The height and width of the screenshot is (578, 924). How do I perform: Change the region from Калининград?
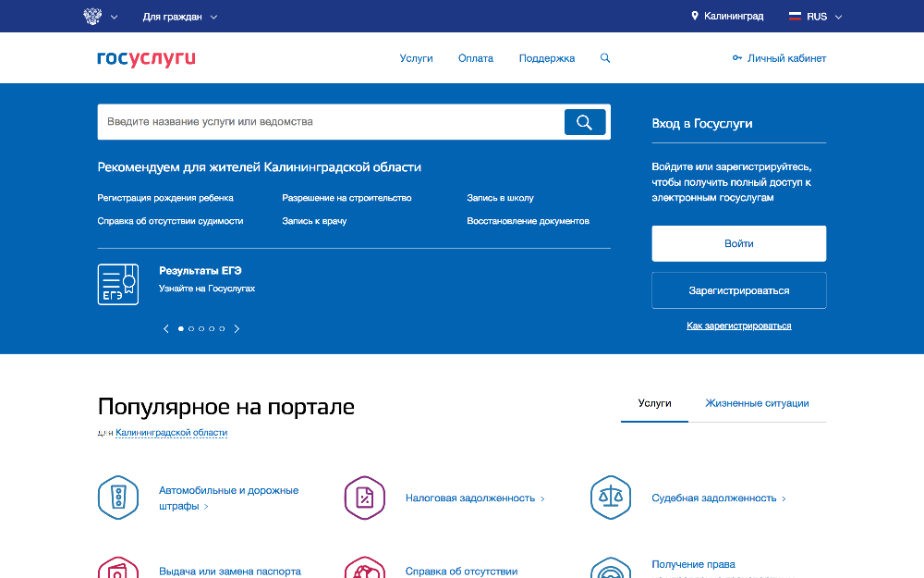tap(734, 16)
